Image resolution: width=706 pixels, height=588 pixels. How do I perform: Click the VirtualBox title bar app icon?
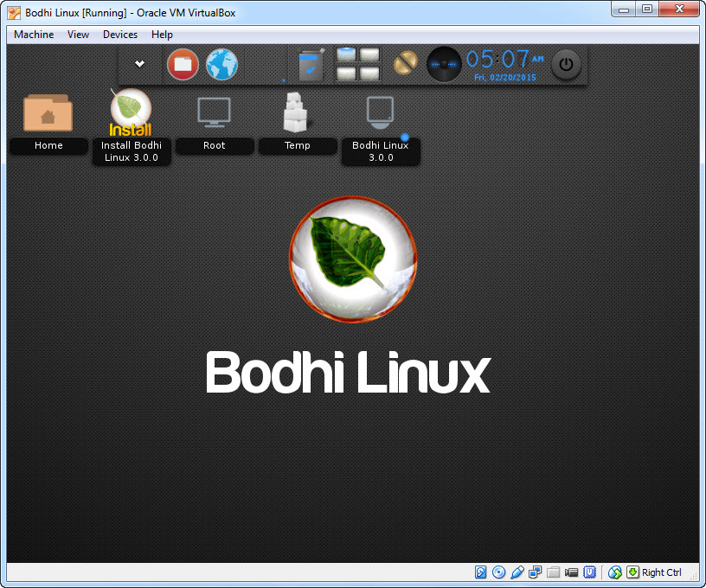[14, 13]
